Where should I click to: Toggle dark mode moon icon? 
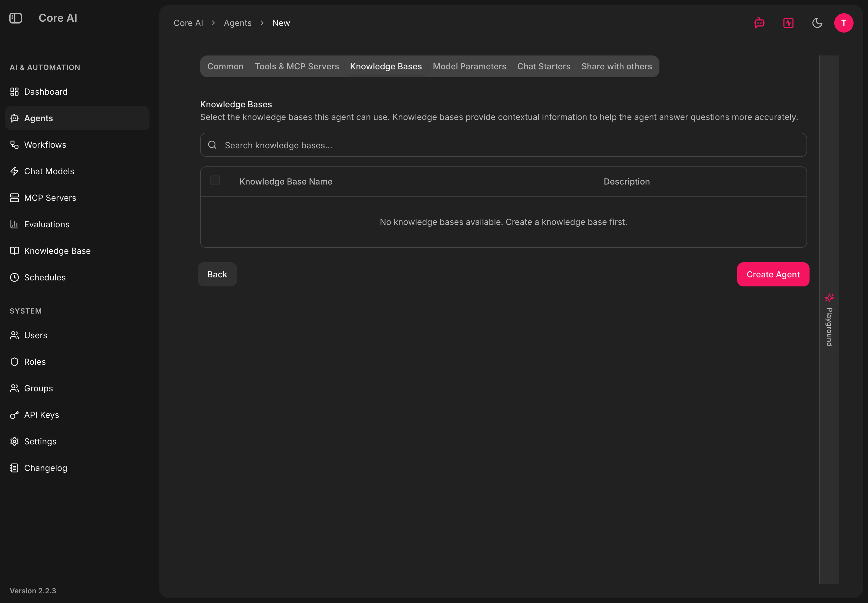pos(817,23)
